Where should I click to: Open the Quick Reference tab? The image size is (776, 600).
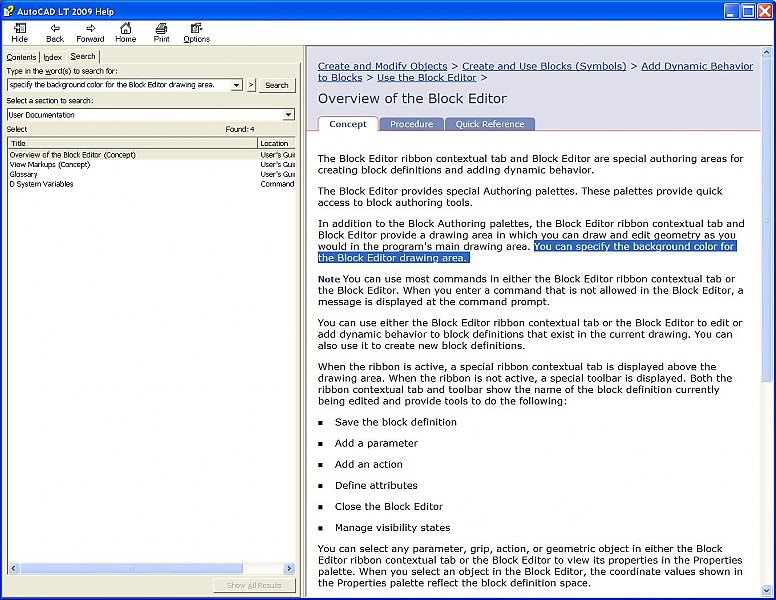[489, 124]
